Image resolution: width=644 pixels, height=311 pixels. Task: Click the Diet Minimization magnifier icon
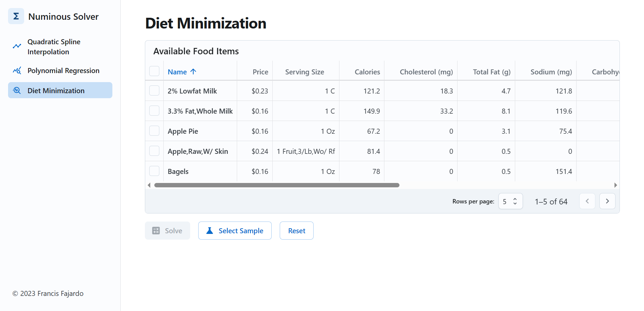click(x=17, y=90)
